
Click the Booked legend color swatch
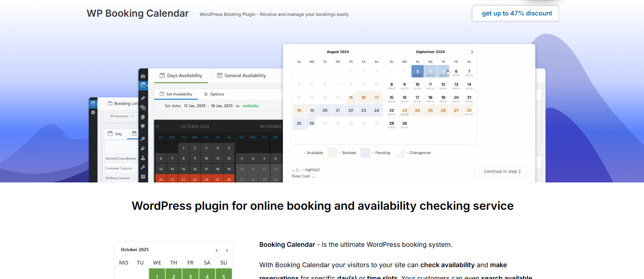point(333,153)
